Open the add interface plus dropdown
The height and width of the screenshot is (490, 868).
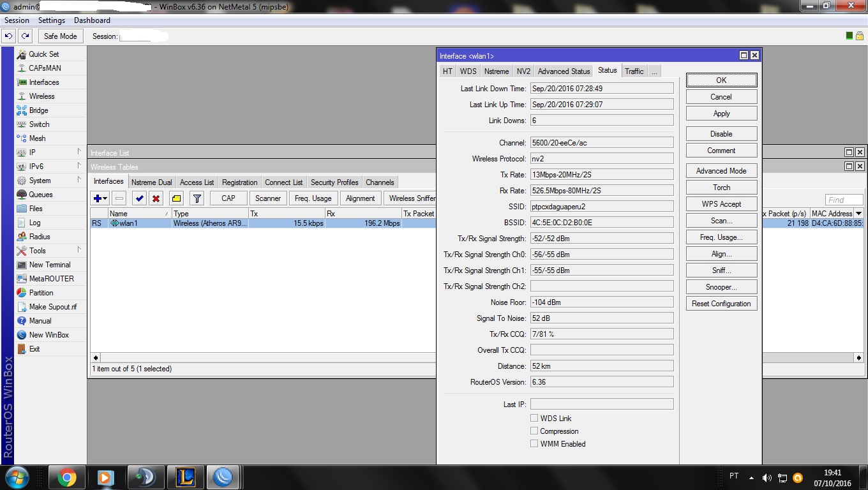100,198
